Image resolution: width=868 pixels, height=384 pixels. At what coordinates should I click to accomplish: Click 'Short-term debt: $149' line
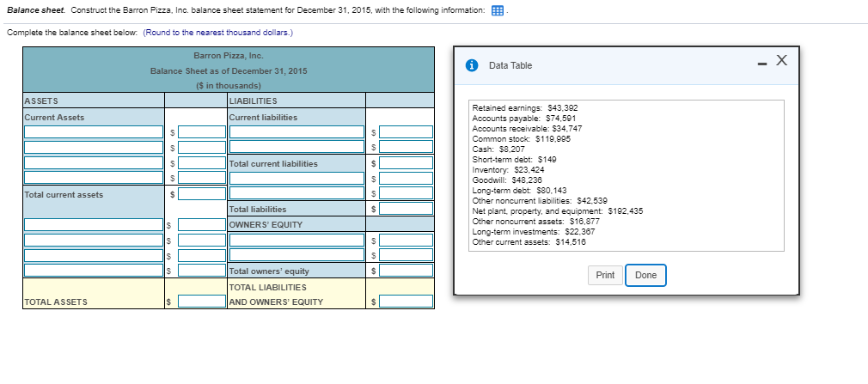[514, 159]
